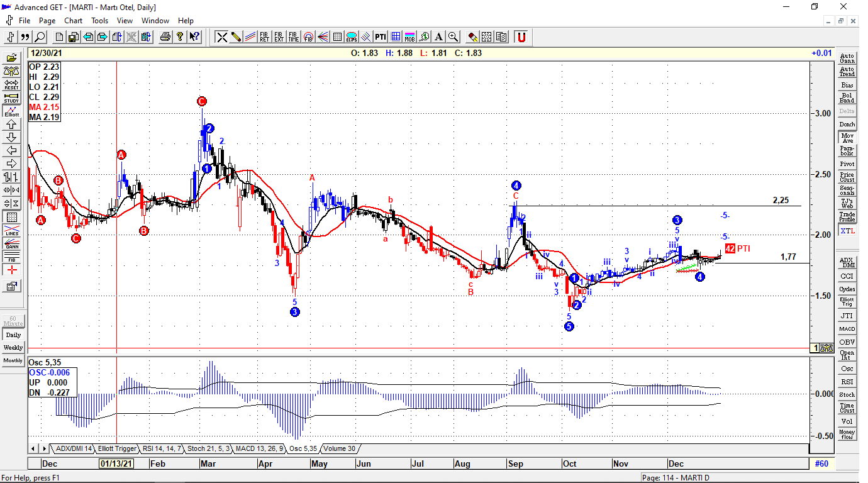Select the Gann box grid tool

(x=337, y=36)
